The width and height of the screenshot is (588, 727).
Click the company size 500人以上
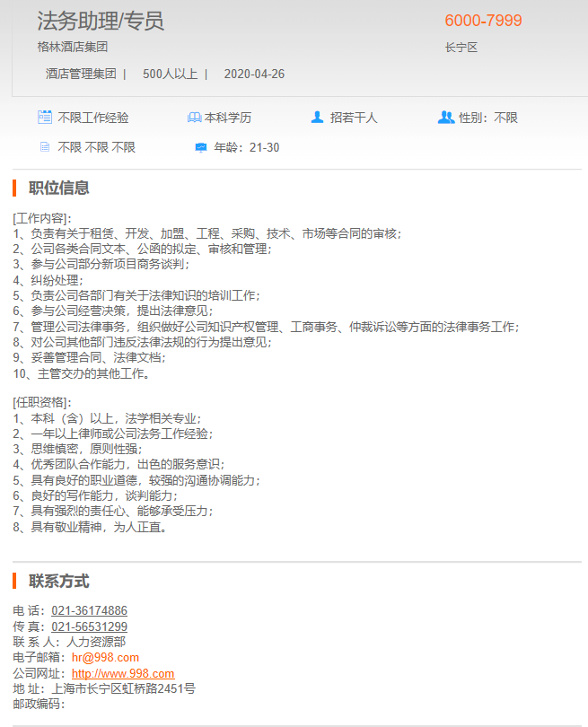170,74
